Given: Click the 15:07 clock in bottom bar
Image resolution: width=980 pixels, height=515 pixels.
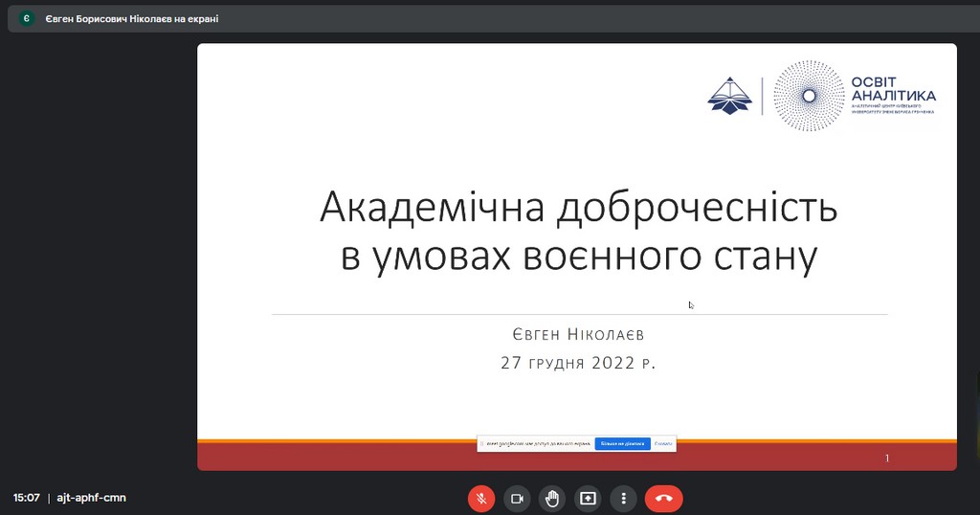Looking at the screenshot, I should [27, 498].
